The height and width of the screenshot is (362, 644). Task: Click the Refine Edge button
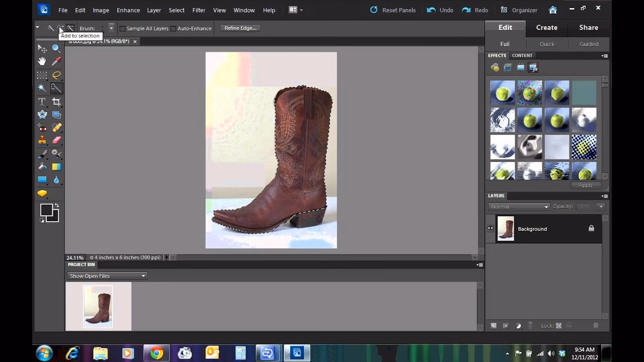coord(240,28)
